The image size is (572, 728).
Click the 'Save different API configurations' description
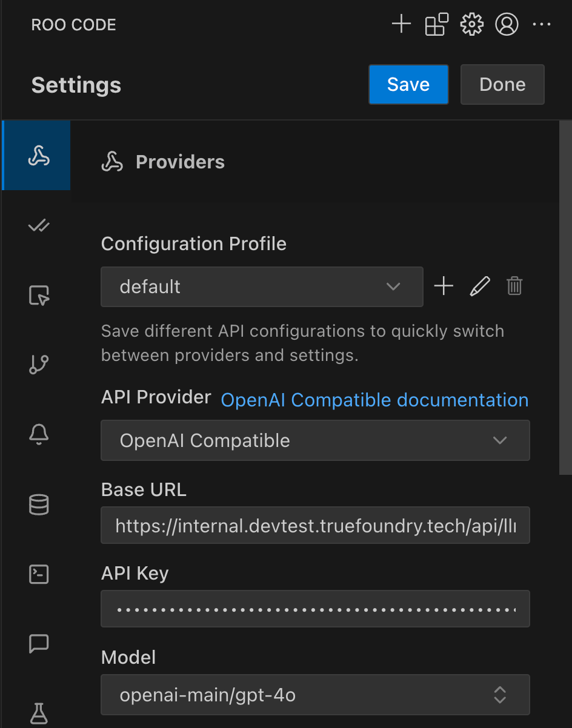click(x=303, y=343)
